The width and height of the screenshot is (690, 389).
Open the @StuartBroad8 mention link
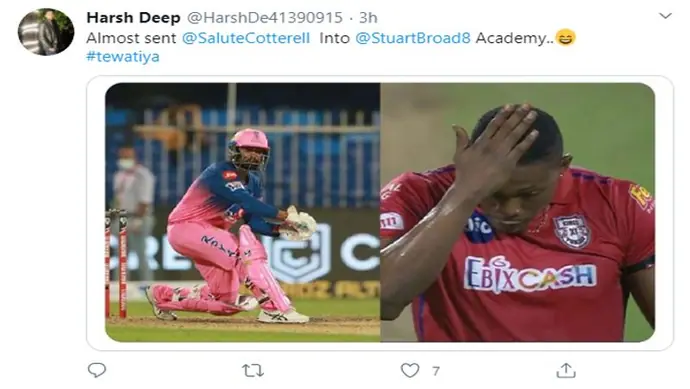pos(413,38)
